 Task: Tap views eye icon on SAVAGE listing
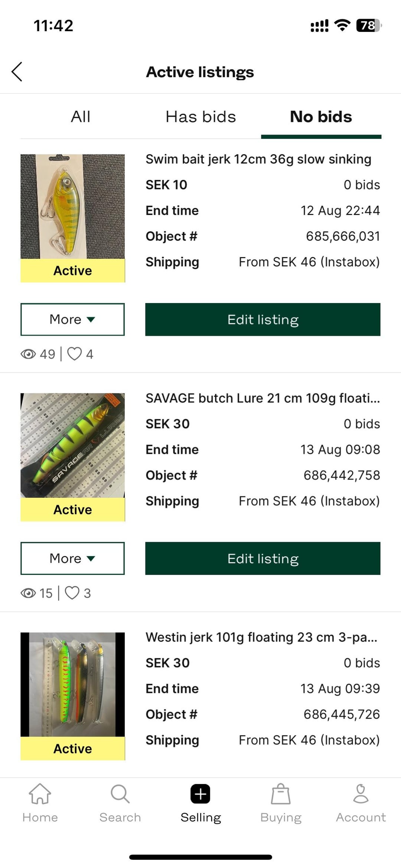28,593
